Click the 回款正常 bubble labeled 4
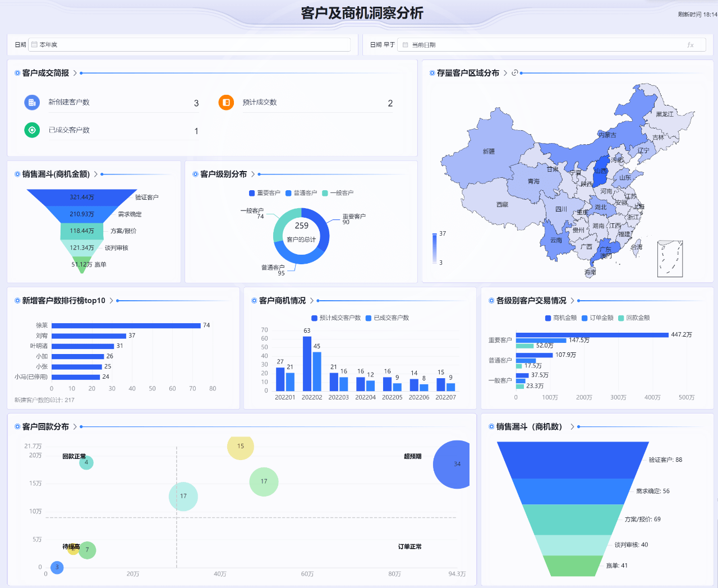The image size is (718, 588). tap(86, 463)
